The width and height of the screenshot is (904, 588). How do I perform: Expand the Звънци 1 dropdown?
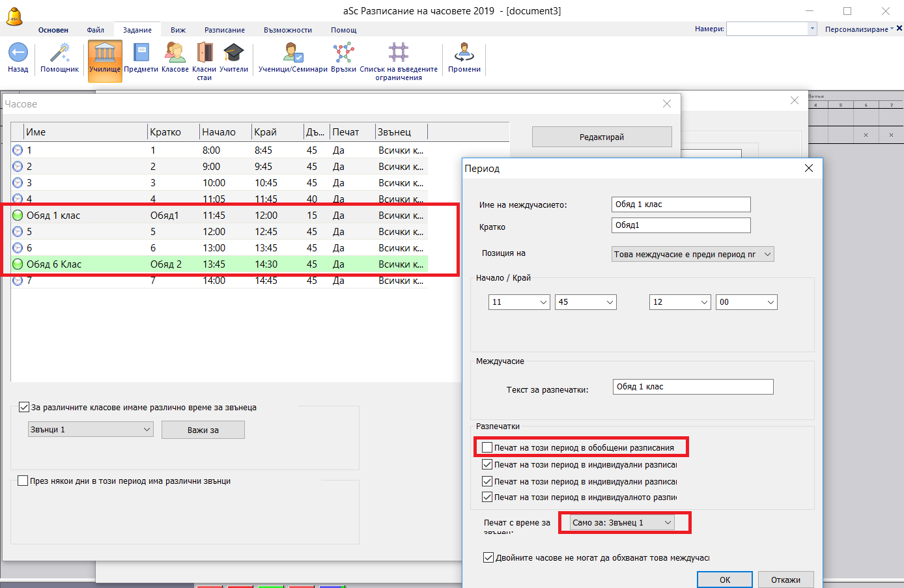click(x=90, y=430)
